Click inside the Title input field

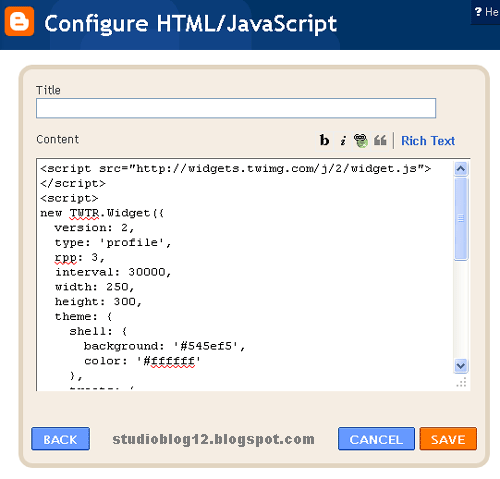236,108
